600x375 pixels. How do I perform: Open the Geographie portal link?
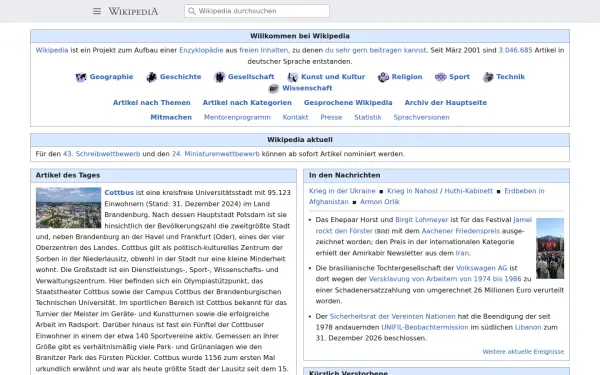point(111,77)
